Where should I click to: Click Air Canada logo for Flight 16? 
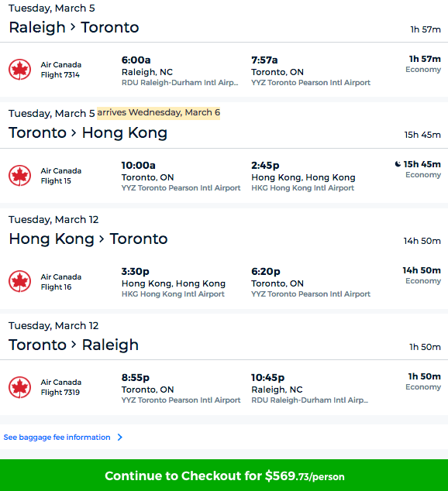(x=19, y=281)
